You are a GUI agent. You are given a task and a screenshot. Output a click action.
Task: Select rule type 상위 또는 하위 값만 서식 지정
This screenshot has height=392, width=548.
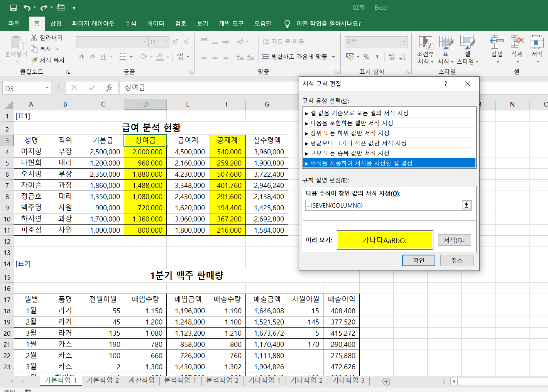[350, 133]
